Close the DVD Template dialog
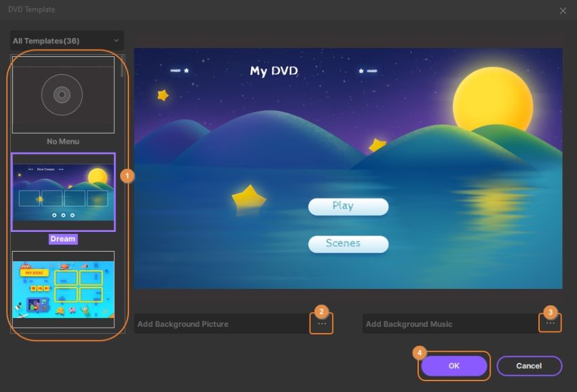This screenshot has width=577, height=392. pyautogui.click(x=563, y=10)
